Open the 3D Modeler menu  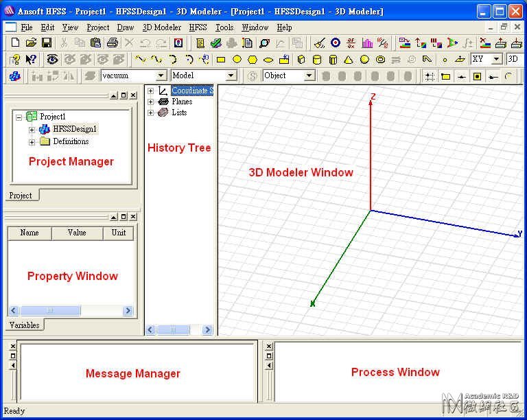(x=161, y=27)
